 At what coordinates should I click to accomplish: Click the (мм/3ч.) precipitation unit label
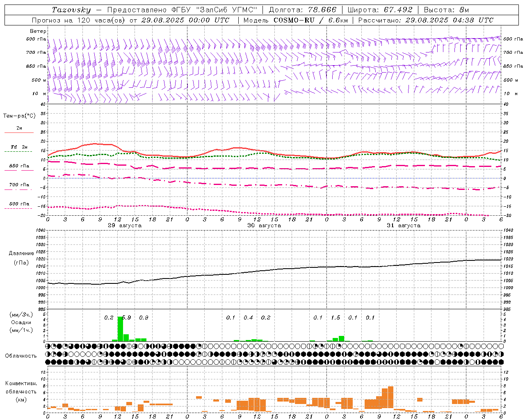pos(21,315)
